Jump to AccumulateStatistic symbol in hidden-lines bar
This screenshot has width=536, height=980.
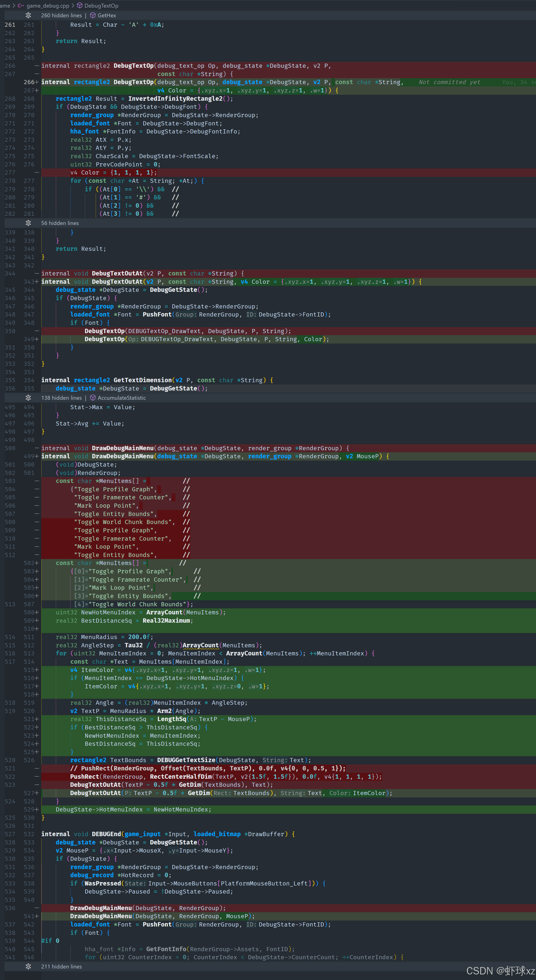pos(122,397)
